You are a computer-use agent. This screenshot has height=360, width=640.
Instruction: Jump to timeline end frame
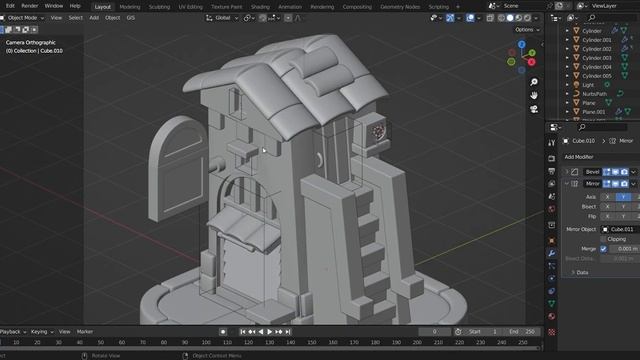click(x=288, y=332)
